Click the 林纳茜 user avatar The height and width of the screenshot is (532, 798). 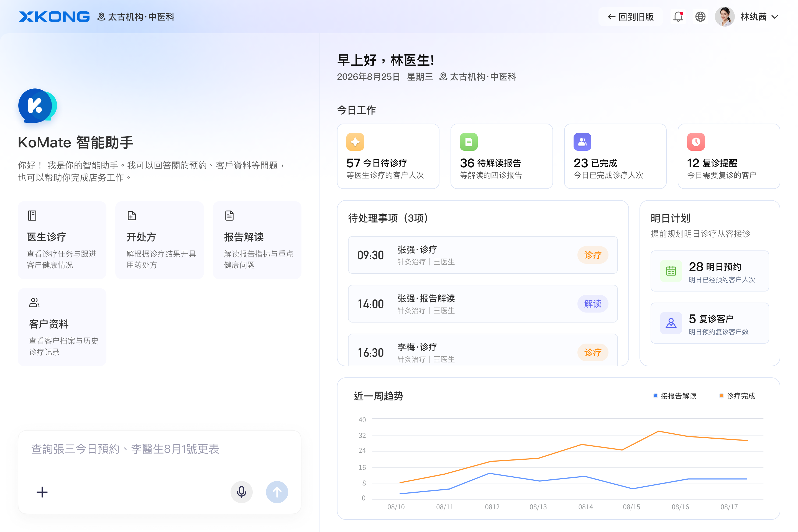[x=725, y=17]
